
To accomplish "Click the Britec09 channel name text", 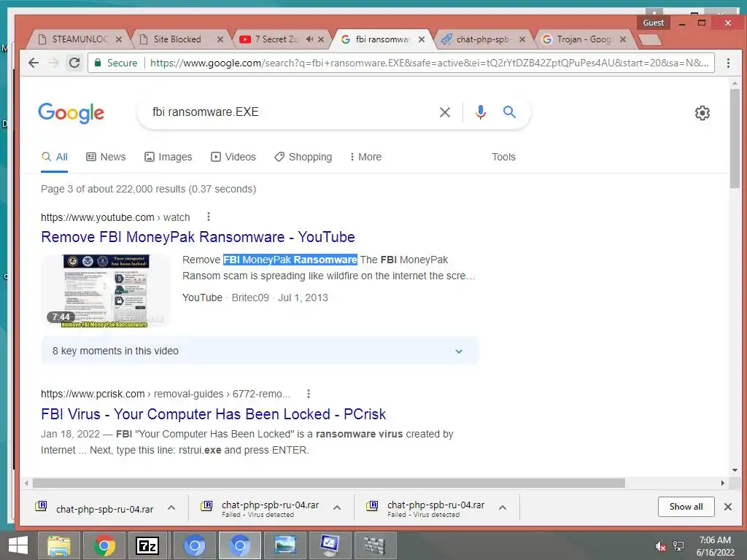I will (x=250, y=297).
